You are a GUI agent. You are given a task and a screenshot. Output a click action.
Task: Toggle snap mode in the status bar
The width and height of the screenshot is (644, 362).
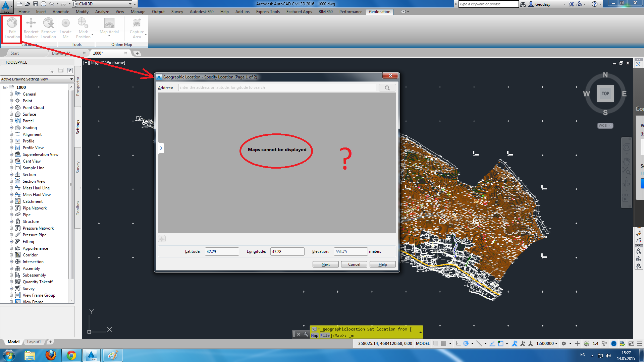point(444,344)
